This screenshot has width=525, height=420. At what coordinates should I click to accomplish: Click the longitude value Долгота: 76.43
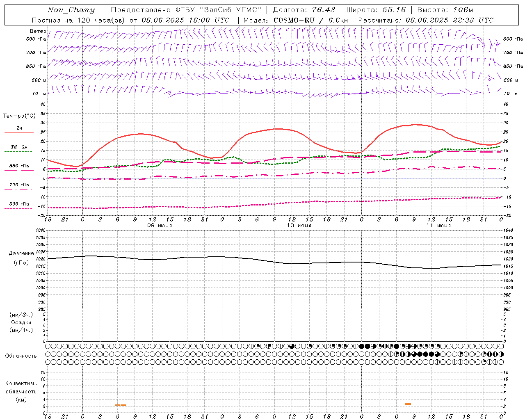(x=304, y=10)
